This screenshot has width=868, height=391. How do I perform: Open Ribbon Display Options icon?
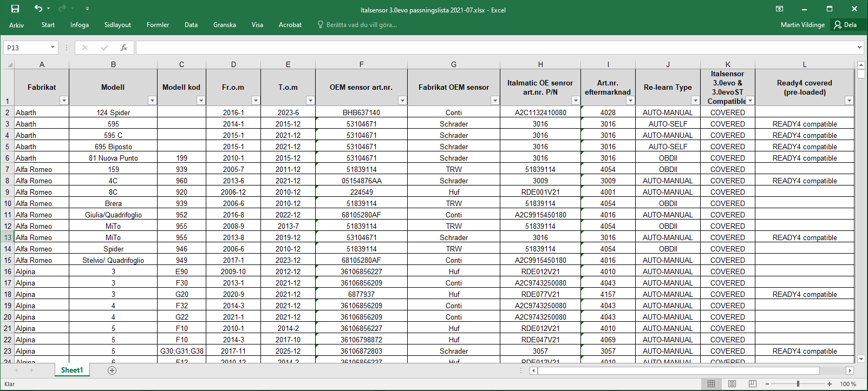pyautogui.click(x=779, y=9)
